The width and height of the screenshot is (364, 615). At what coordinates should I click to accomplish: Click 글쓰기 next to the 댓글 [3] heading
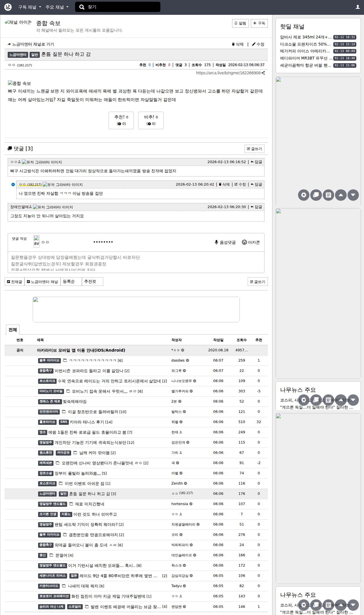click(x=255, y=149)
